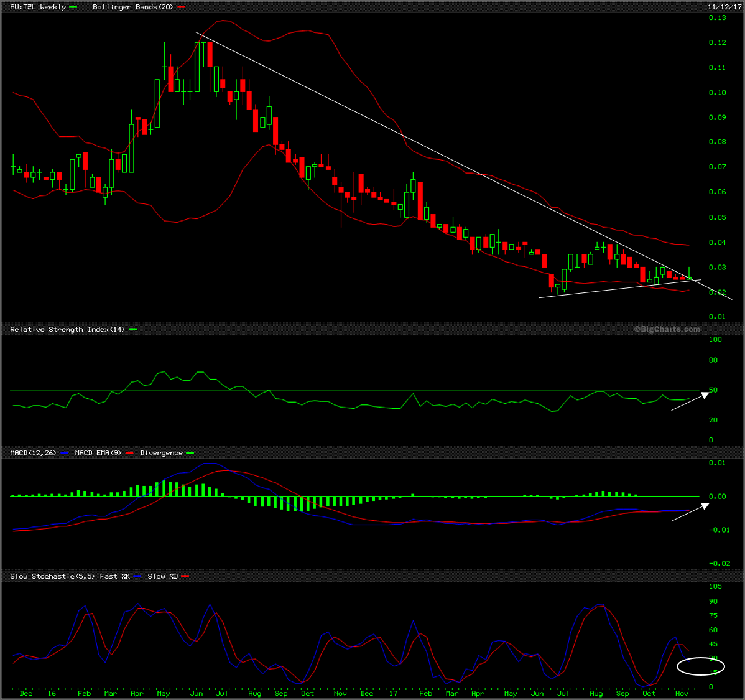745x700 pixels.
Task: Click the 80 value on the RSI axis
Action: (x=713, y=360)
